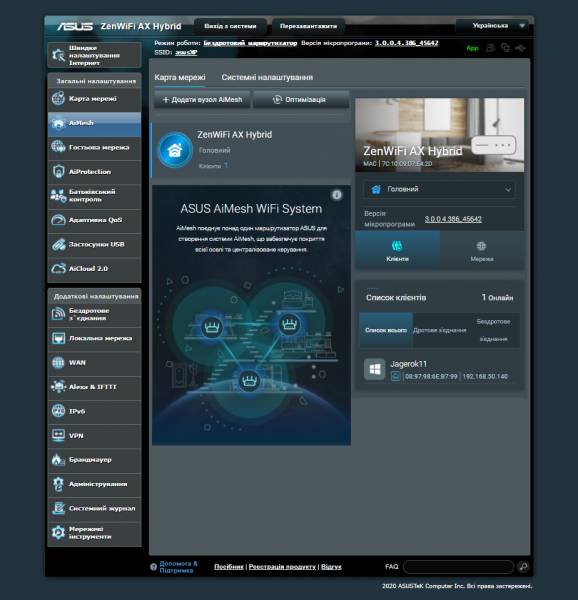Image resolution: width=578 pixels, height=600 pixels.
Task: Open Wireless (Бездротове з'єднання) settings
Action: (94, 314)
